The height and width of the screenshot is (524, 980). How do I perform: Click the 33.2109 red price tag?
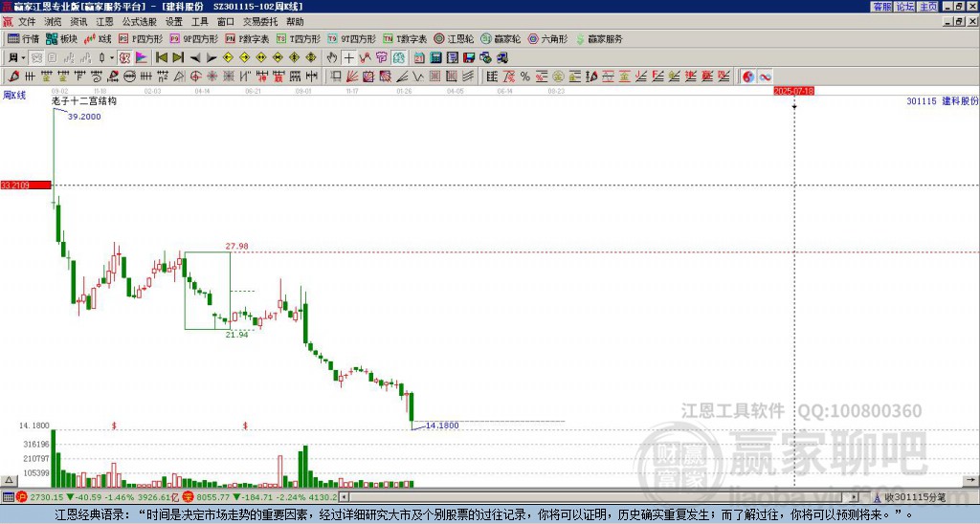point(26,185)
